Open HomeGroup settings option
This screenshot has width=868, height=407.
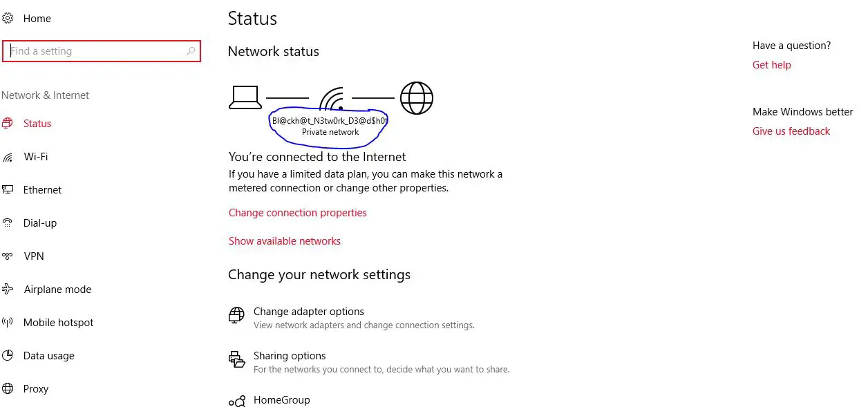point(281,400)
